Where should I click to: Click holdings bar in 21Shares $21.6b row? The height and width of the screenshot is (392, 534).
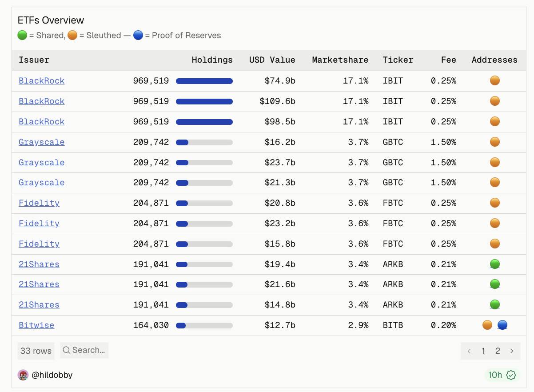[204, 284]
